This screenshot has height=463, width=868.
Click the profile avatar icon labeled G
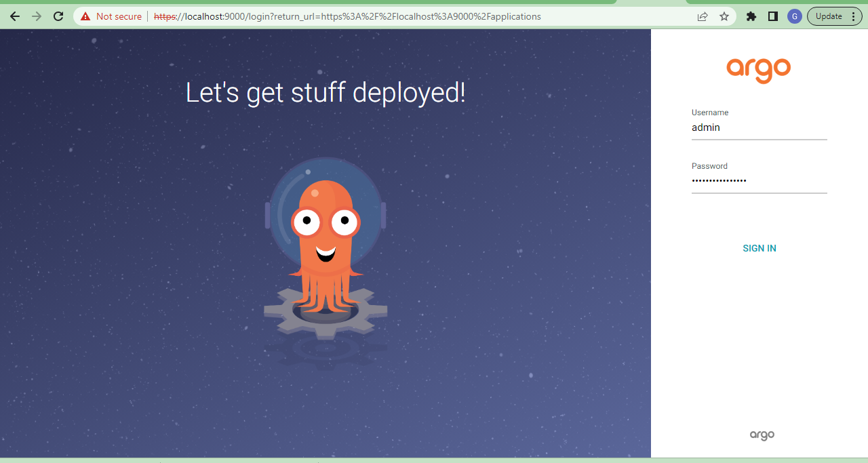(794, 16)
